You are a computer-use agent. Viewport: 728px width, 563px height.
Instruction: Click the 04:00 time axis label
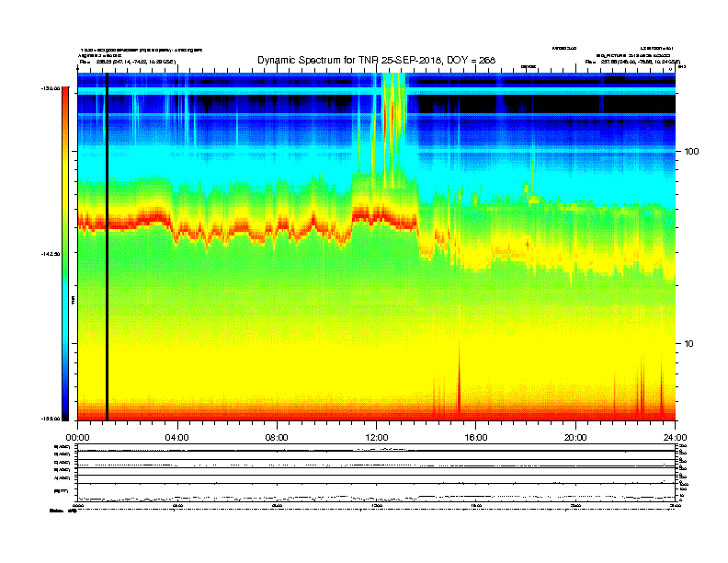[176, 438]
